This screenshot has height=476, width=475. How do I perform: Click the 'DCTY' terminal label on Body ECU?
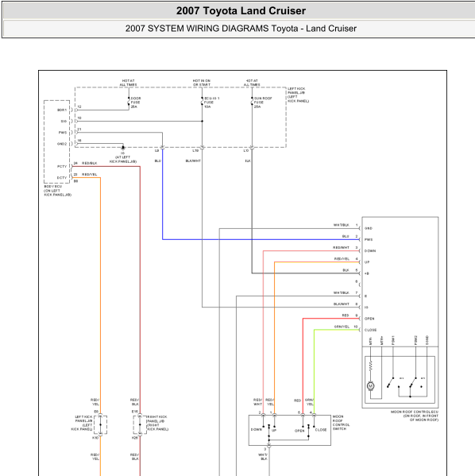(x=62, y=178)
